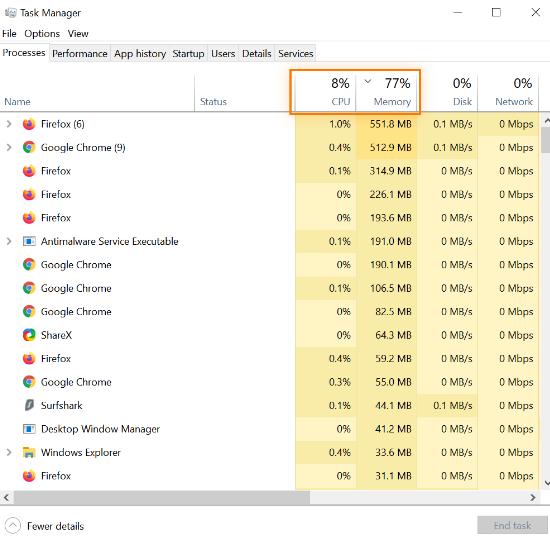The image size is (550, 541).
Task: Click the Chrome icon in the 106.5 MB row
Action: (x=29, y=288)
